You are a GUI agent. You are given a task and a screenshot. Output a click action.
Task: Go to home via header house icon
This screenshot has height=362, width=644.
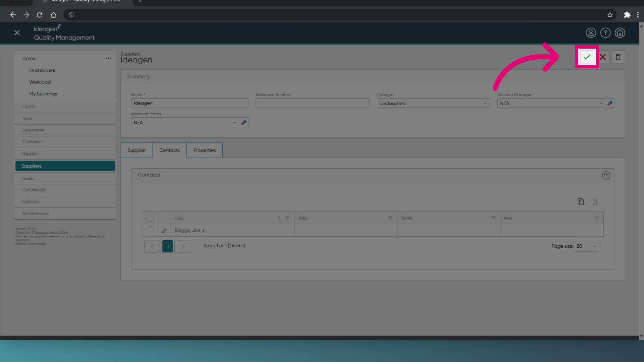[620, 33]
